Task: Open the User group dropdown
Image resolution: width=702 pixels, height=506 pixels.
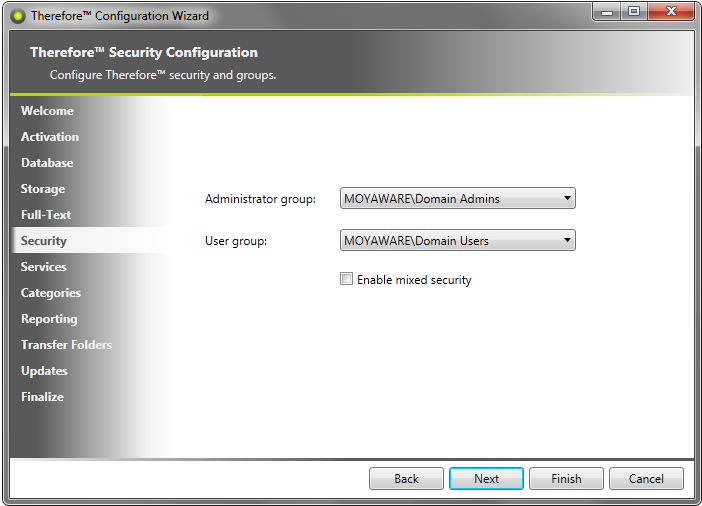Action: click(458, 240)
